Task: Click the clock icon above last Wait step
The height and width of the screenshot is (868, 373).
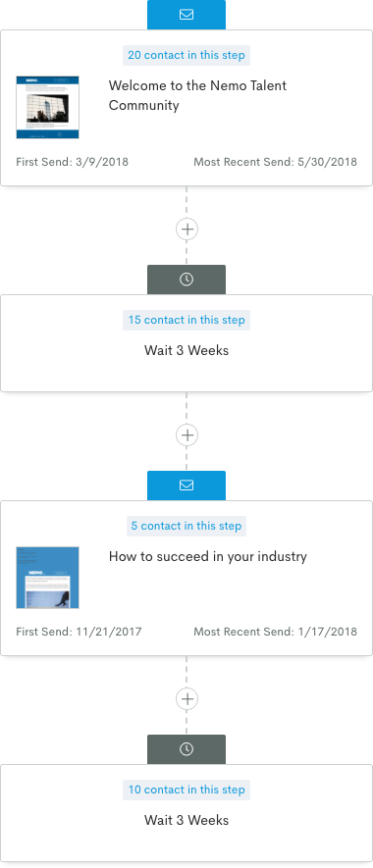Action: 186,749
